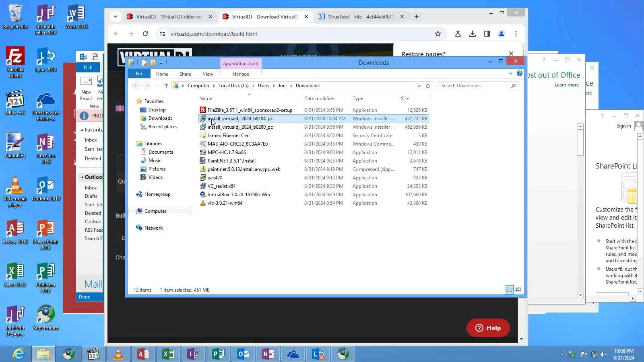Open the browser profile avatar
The height and width of the screenshot is (362, 644).
click(x=502, y=34)
